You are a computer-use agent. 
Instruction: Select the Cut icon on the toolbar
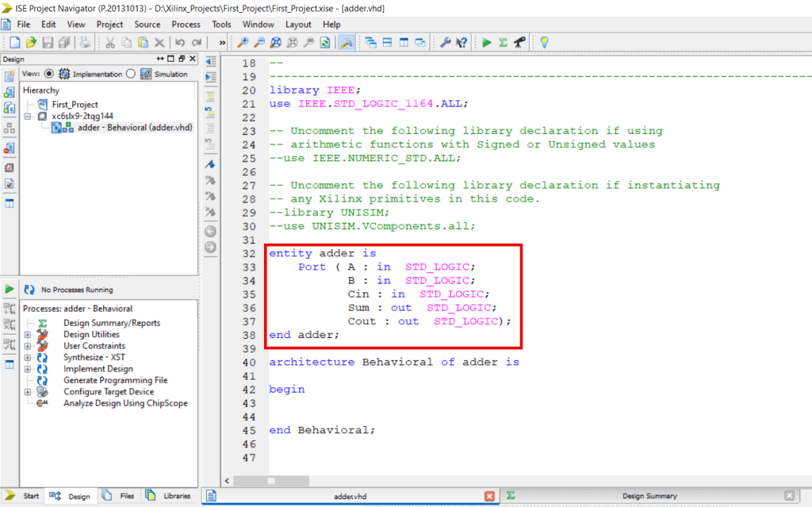click(111, 42)
